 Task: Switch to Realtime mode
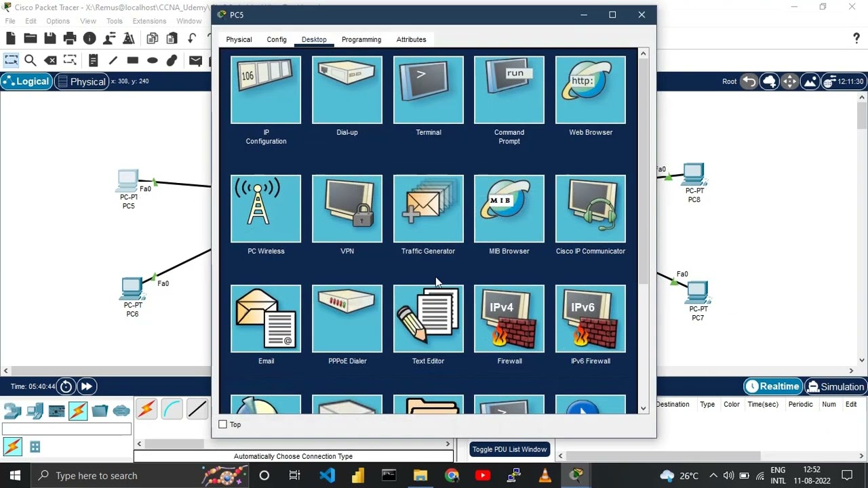tap(772, 386)
